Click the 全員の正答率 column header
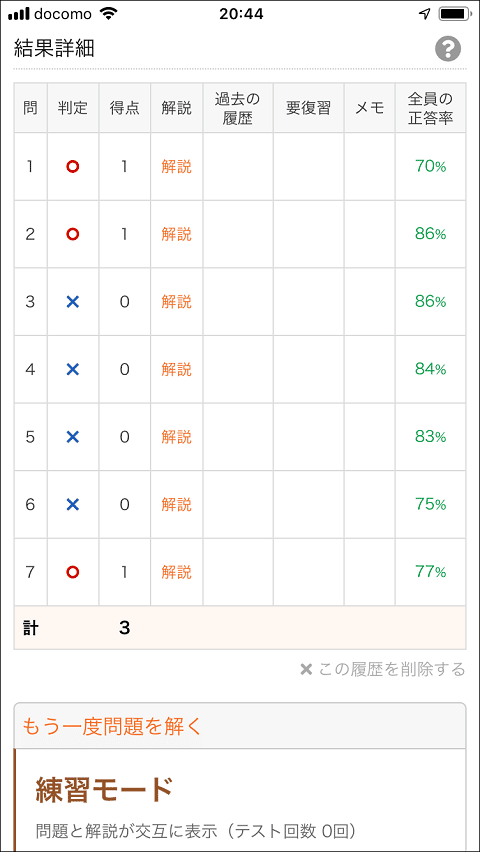Screen dimensions: 480x852 pyautogui.click(x=431, y=108)
